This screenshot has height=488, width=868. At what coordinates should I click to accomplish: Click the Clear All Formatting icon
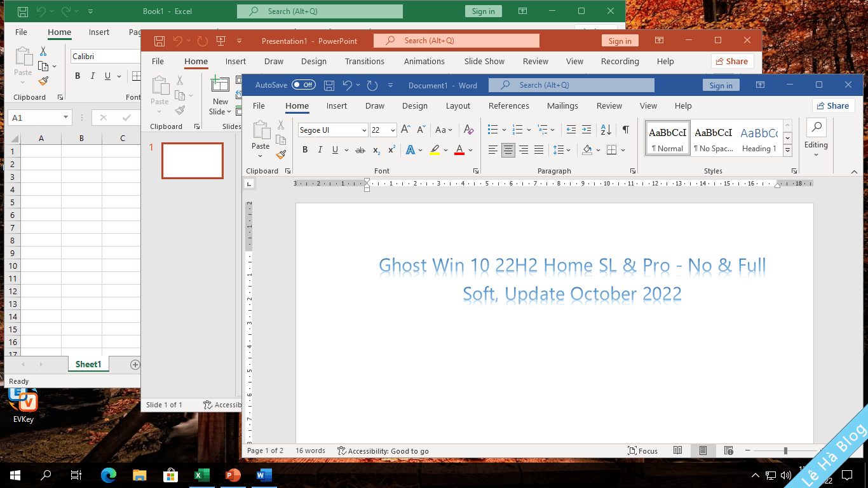[x=469, y=130]
